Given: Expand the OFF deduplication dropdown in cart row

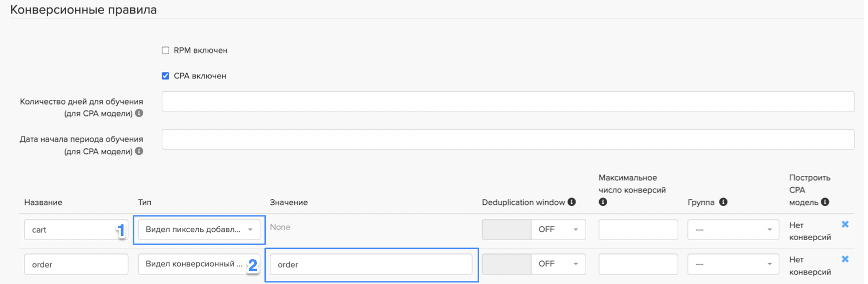Looking at the screenshot, I should pos(558,229).
